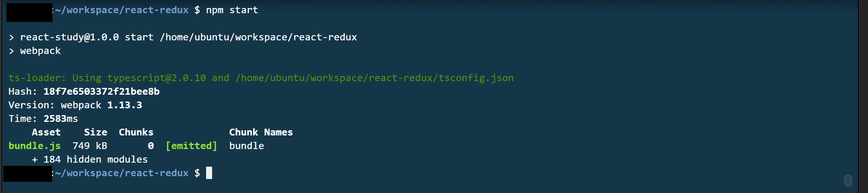Viewport: 868px width, 193px height.
Task: Click the '> webpack' output line
Action: (35, 51)
